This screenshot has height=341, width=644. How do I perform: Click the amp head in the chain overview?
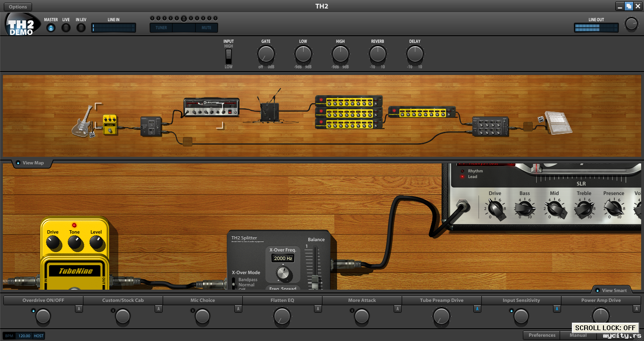point(211,107)
